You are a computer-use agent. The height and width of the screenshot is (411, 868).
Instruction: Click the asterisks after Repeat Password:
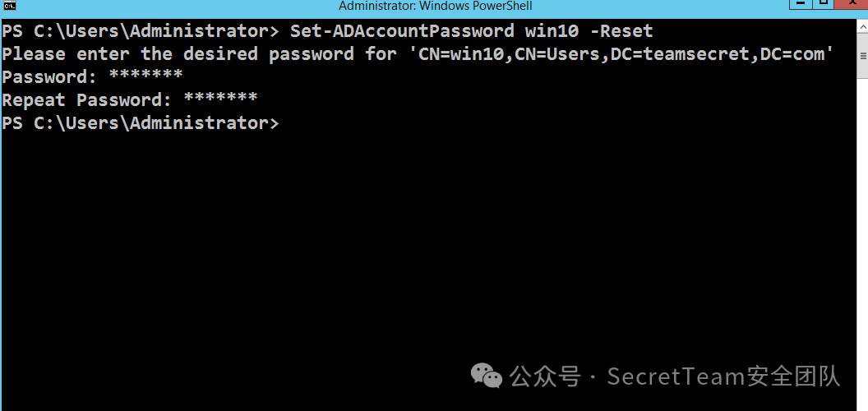pos(220,98)
